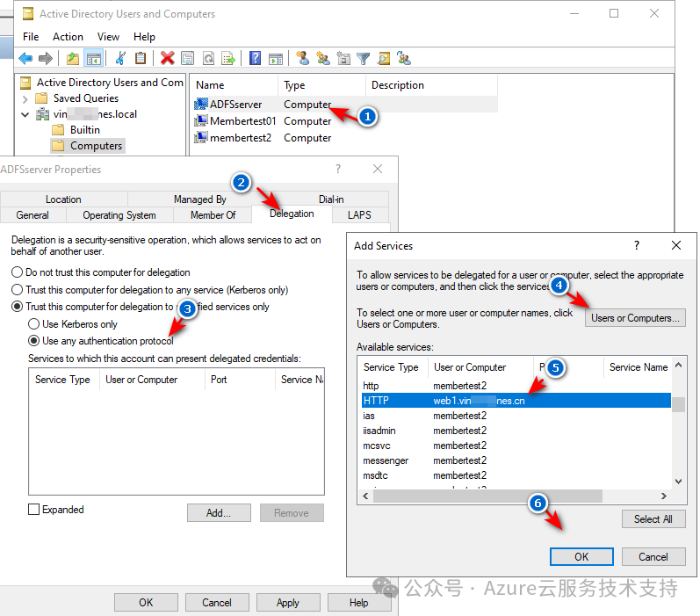This screenshot has width=700, height=616.
Task: Switch to the Dial-in tab
Action: tap(331, 199)
